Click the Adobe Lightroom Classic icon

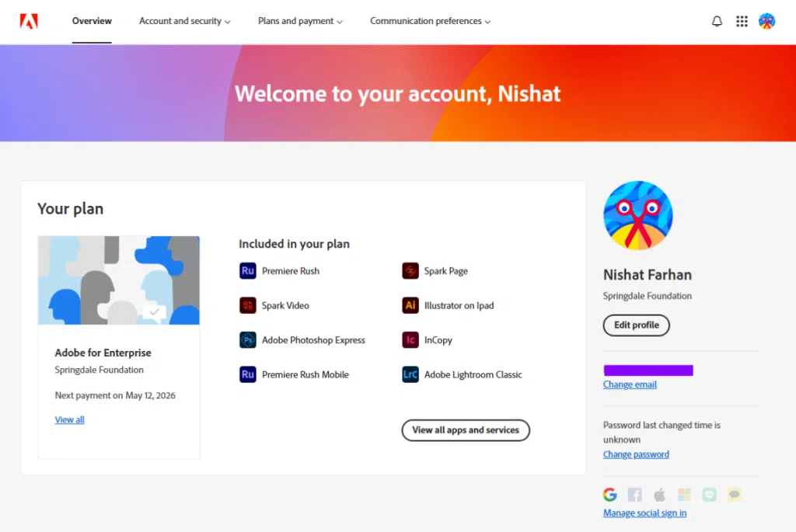click(410, 374)
